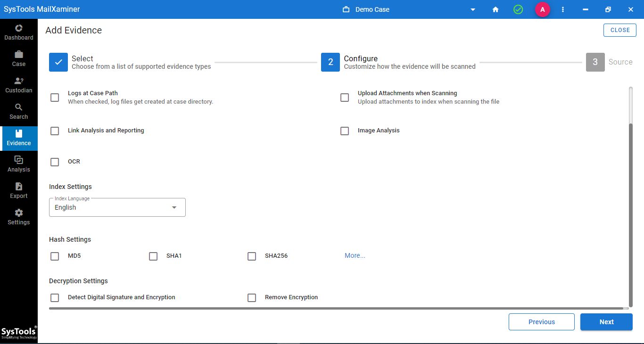The image size is (644, 344).
Task: Minimize the MailXaminer window
Action: 586,9
